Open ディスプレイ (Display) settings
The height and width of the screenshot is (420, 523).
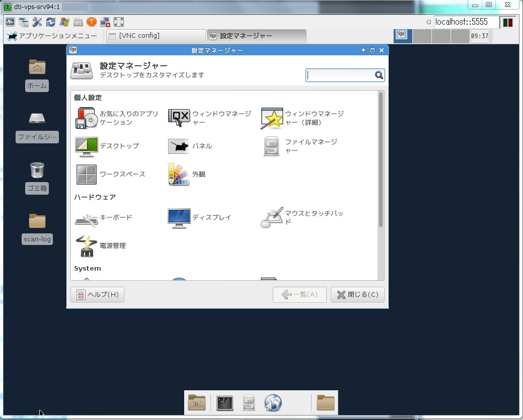coord(179,218)
